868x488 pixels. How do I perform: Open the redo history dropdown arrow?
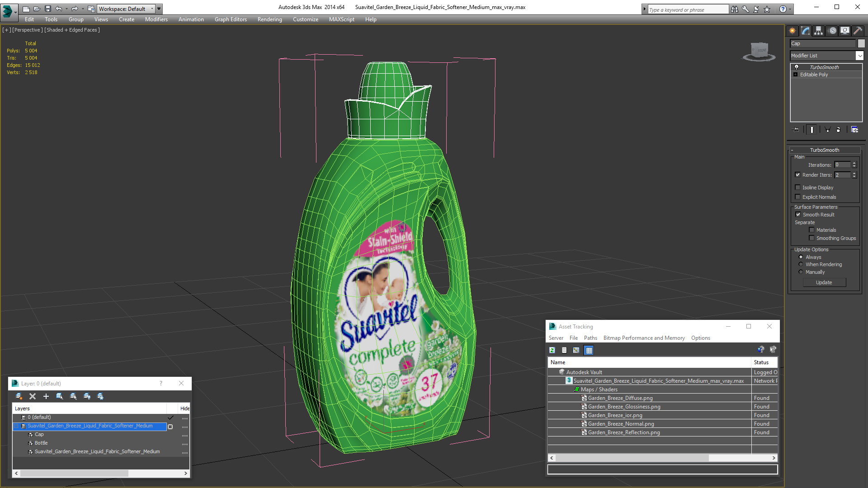click(x=82, y=9)
